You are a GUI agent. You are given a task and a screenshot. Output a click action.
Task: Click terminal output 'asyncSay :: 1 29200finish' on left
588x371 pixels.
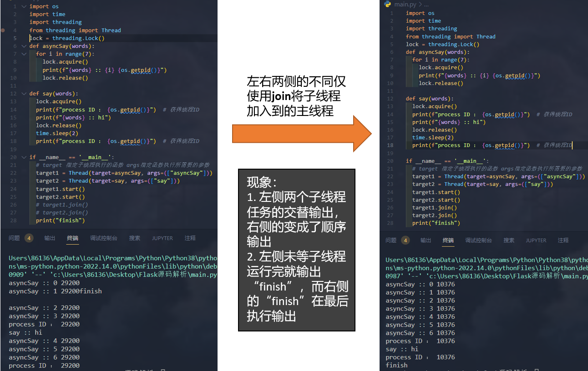pyautogui.click(x=55, y=291)
